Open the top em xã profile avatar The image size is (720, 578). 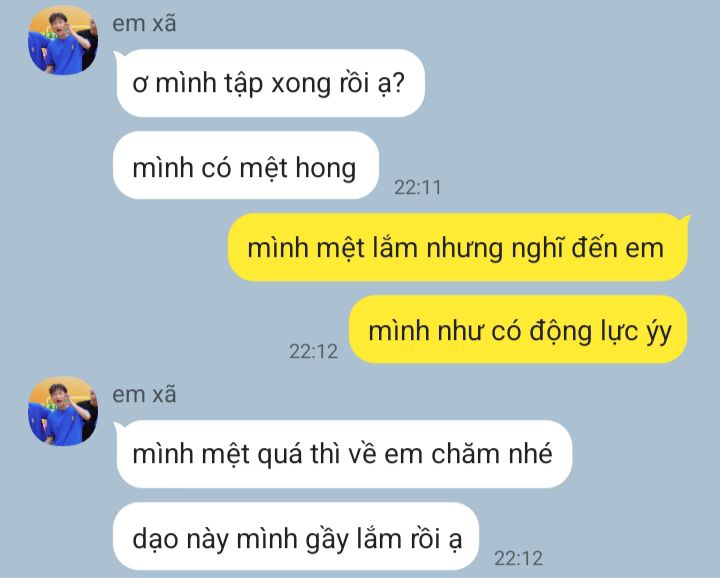(x=63, y=40)
